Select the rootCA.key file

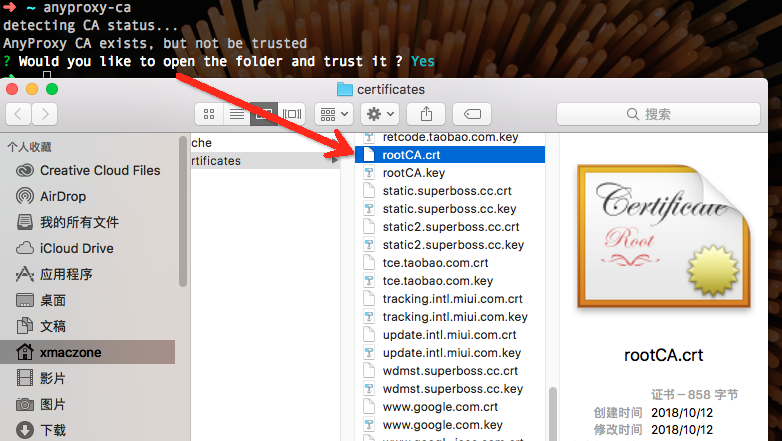coord(450,173)
